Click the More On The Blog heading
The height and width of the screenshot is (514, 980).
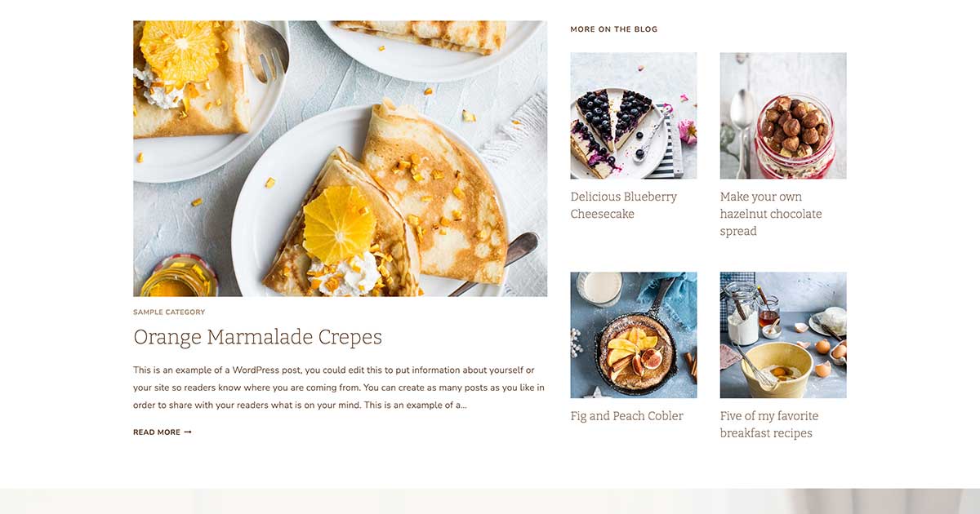point(613,29)
